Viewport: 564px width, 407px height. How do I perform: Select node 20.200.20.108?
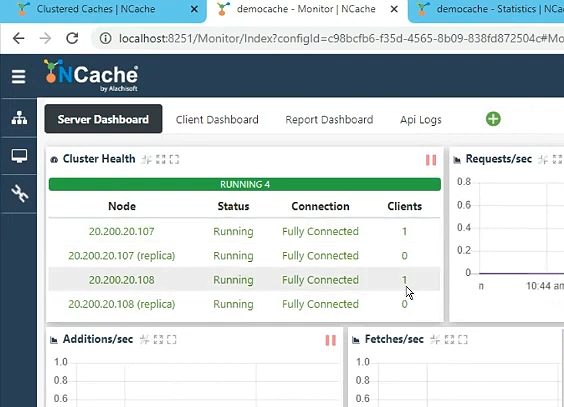pos(122,280)
